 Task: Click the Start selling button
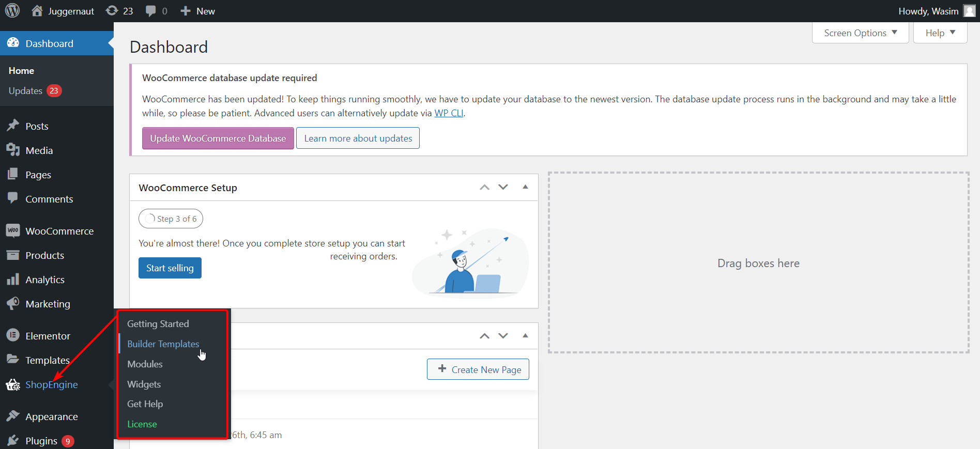coord(170,268)
